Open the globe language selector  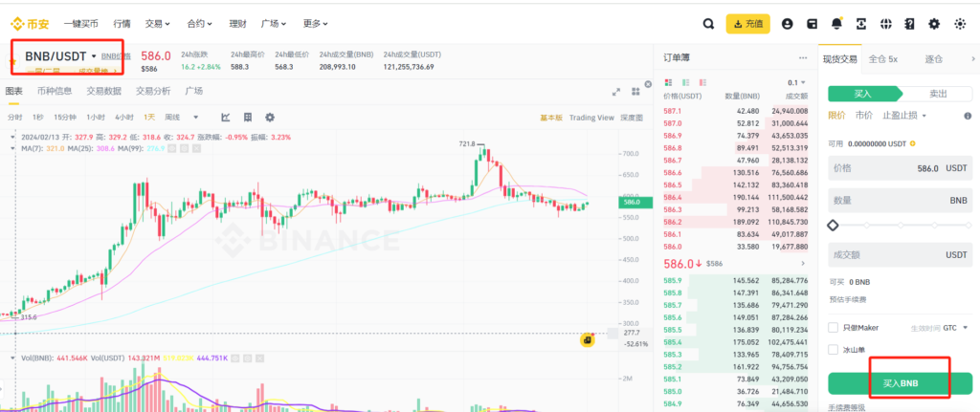pos(885,24)
